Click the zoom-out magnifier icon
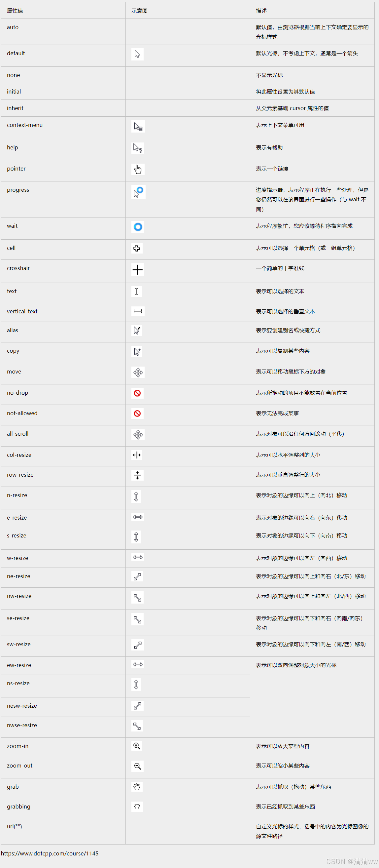 (x=137, y=766)
